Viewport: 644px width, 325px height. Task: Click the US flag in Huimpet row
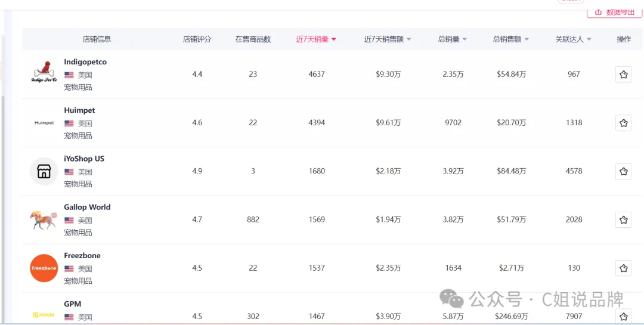coord(69,123)
